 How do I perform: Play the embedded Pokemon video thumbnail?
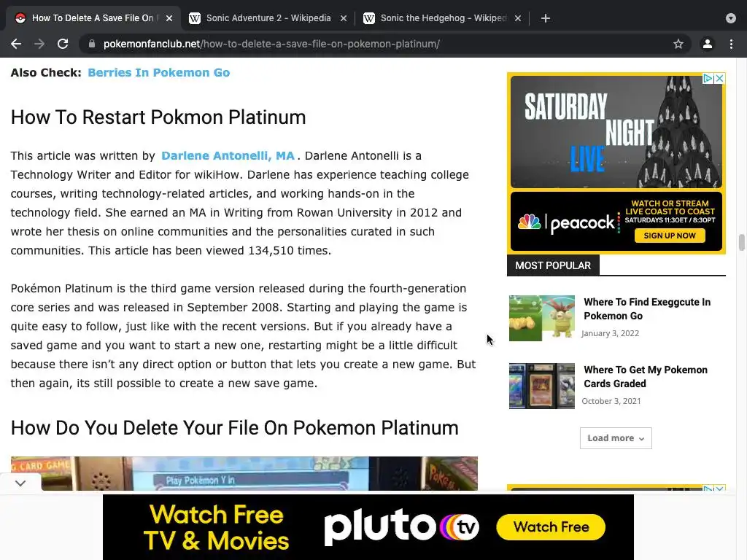click(x=244, y=473)
